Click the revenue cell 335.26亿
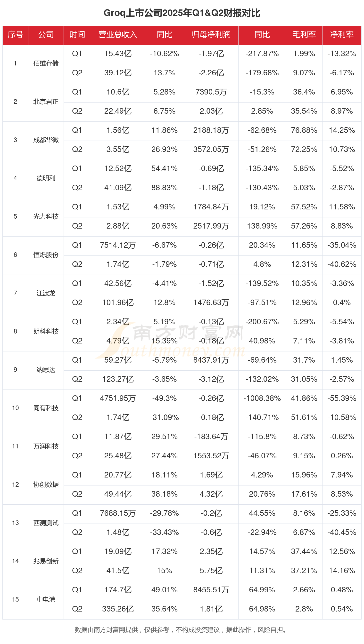 pos(118,609)
